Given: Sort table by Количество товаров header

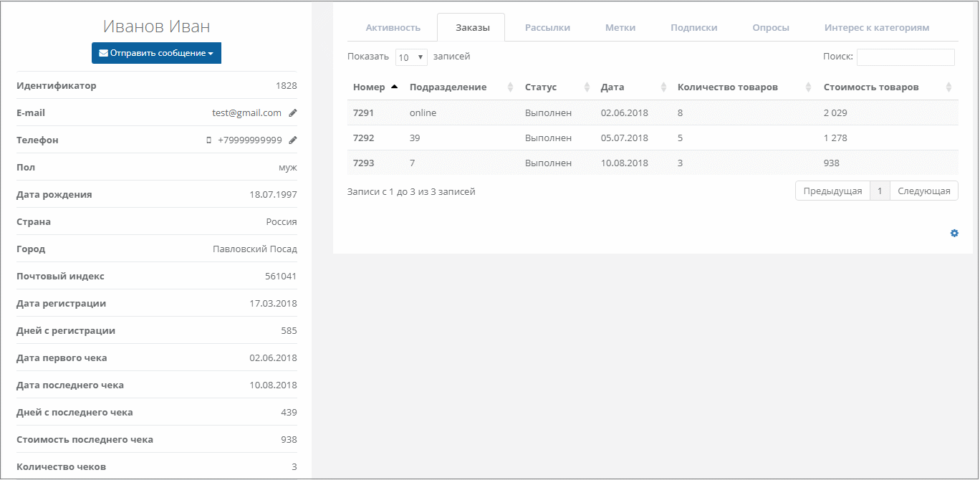Looking at the screenshot, I should [727, 87].
